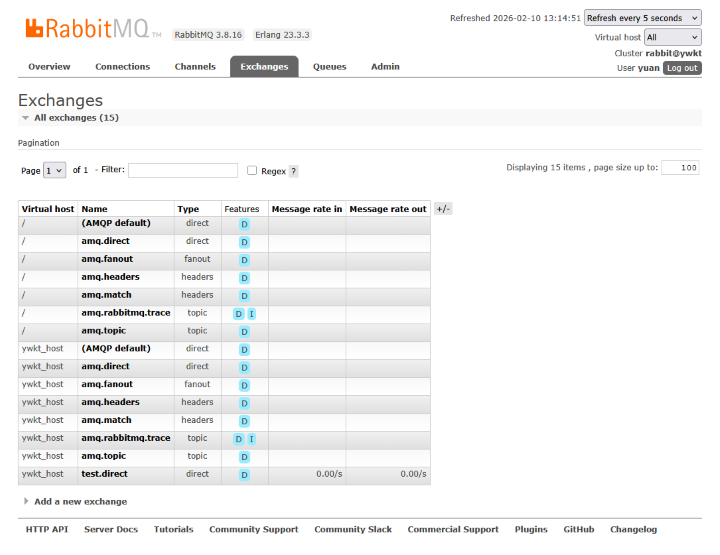This screenshot has height=555, width=720.
Task: Open the HTTP API link
Action: tap(47, 529)
